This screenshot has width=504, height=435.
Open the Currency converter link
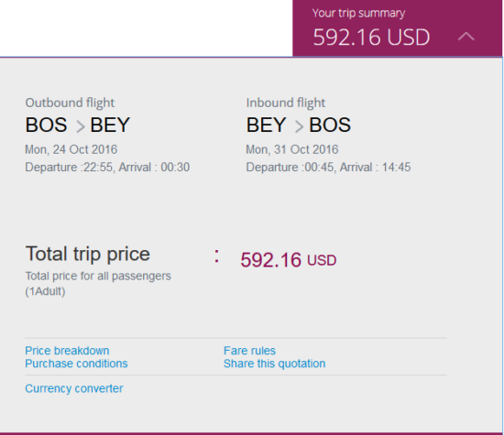74,388
